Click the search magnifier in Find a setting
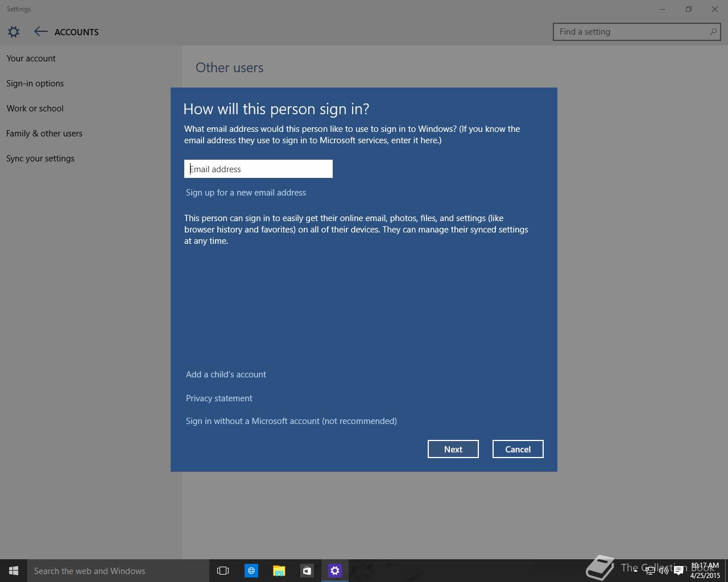 coord(713,32)
